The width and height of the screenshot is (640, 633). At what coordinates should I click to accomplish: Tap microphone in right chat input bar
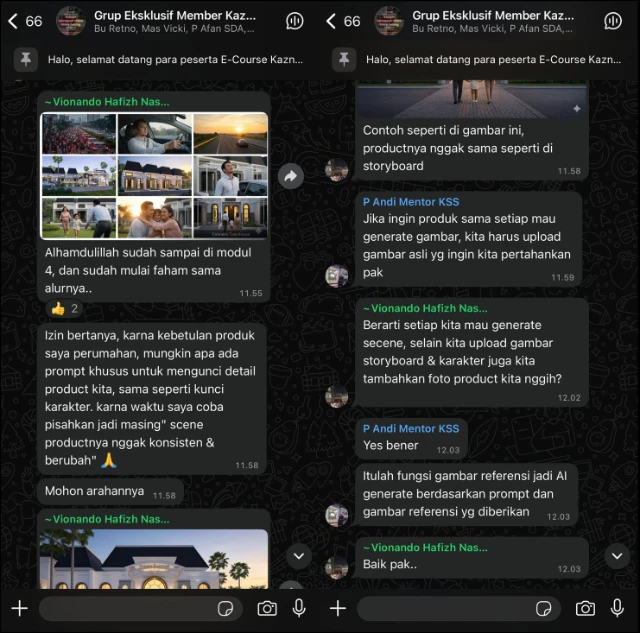617,608
